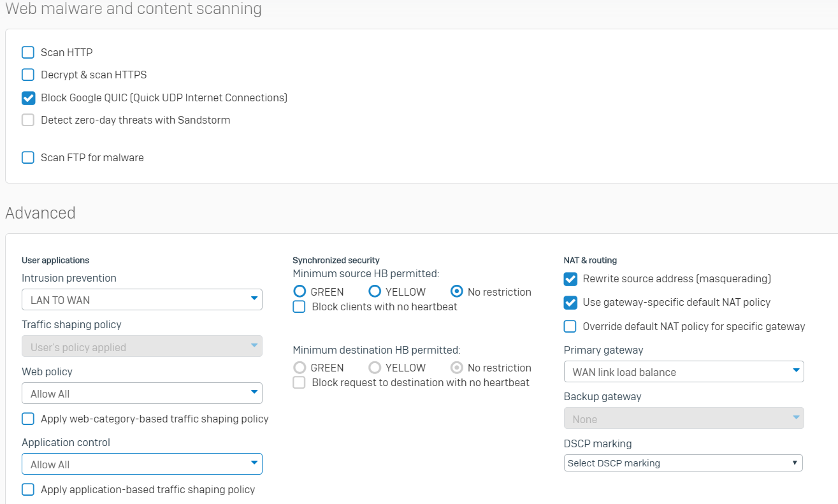838x504 pixels.
Task: Click the Traffic shaping policy field
Action: 141,347
